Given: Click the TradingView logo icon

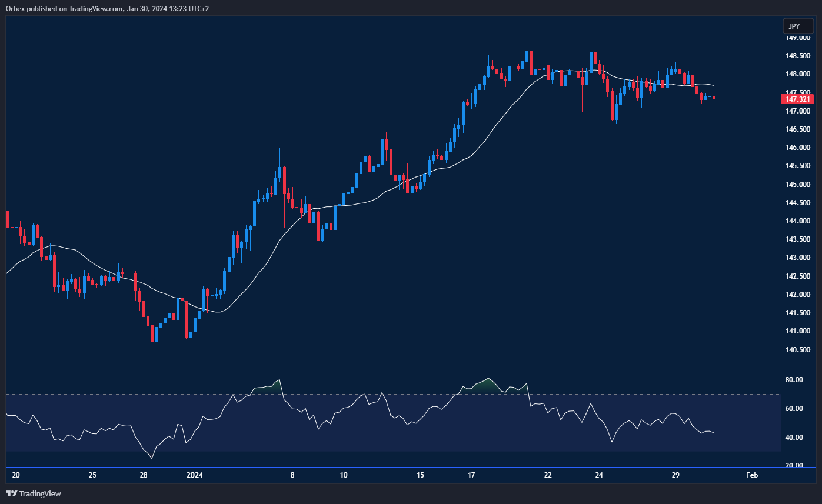Looking at the screenshot, I should pyautogui.click(x=12, y=493).
